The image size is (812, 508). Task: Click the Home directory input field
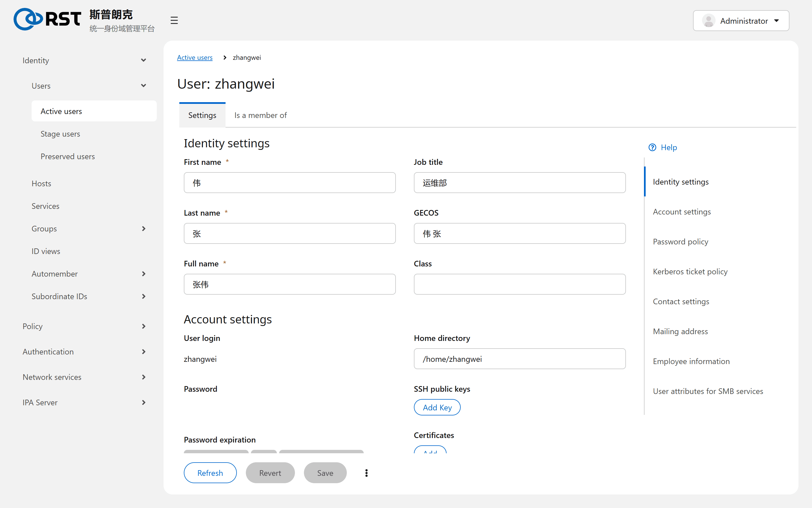tap(519, 359)
